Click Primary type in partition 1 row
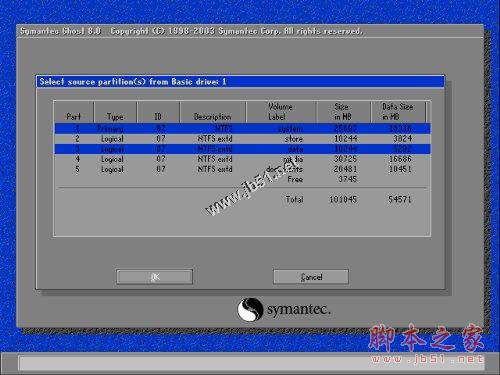 pyautogui.click(x=110, y=129)
